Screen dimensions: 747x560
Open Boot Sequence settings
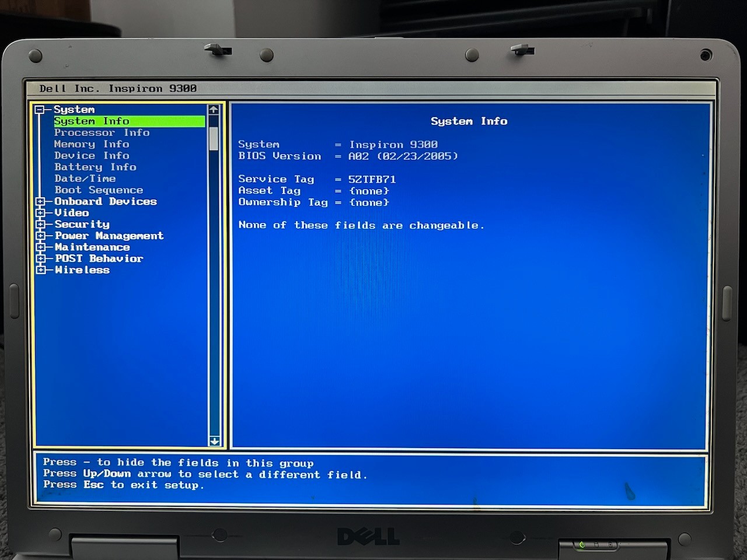[x=99, y=190]
